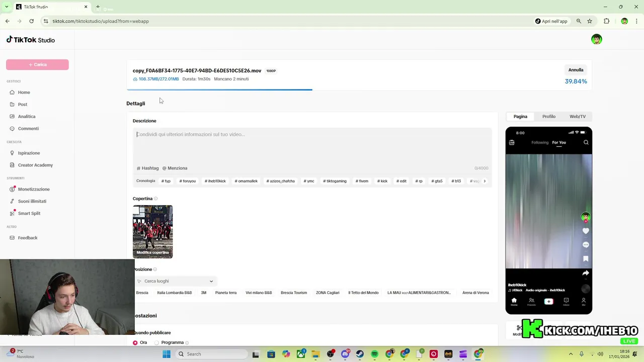644x362 pixels.
Task: Click the Modifica copertina thumbnail
Action: coord(152,231)
